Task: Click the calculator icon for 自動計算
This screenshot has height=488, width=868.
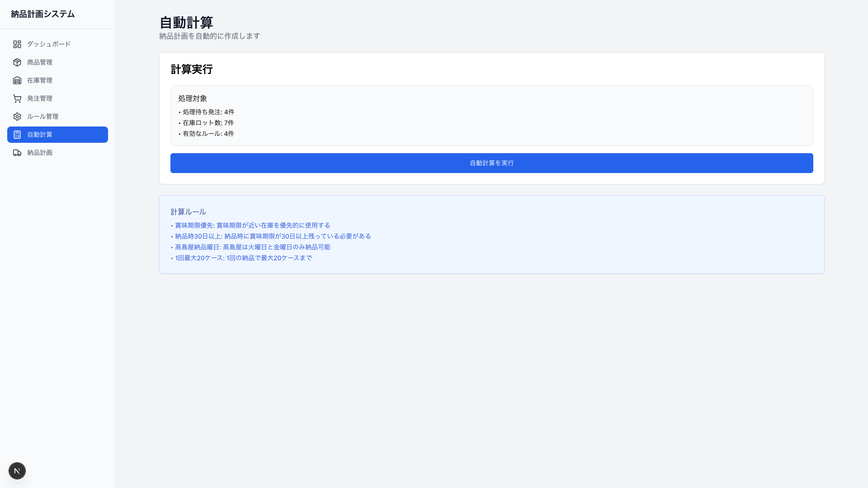Action: point(17,134)
